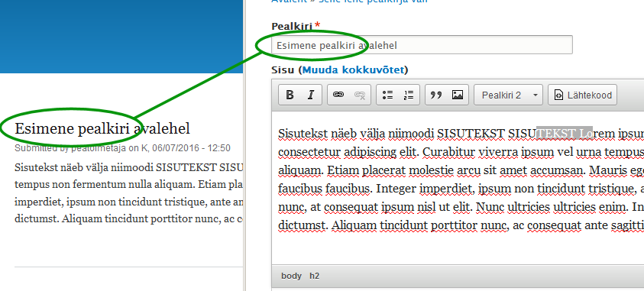Insert an image via toolbar icon
The width and height of the screenshot is (644, 291).
pyautogui.click(x=458, y=95)
